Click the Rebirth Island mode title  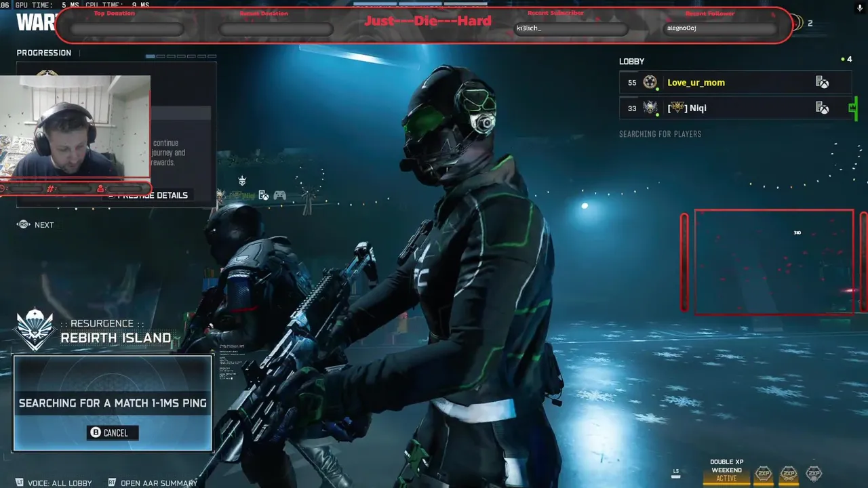click(x=116, y=338)
